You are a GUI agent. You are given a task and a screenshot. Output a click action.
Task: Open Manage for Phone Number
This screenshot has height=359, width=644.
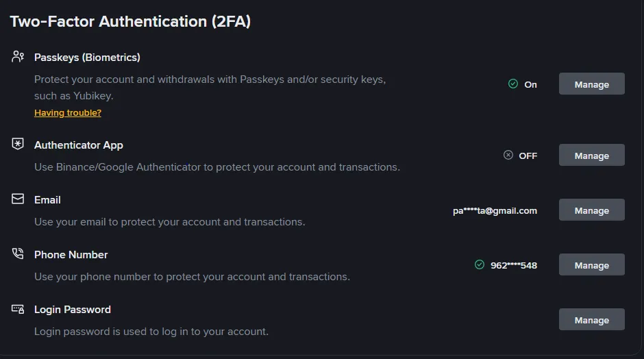[x=591, y=264]
